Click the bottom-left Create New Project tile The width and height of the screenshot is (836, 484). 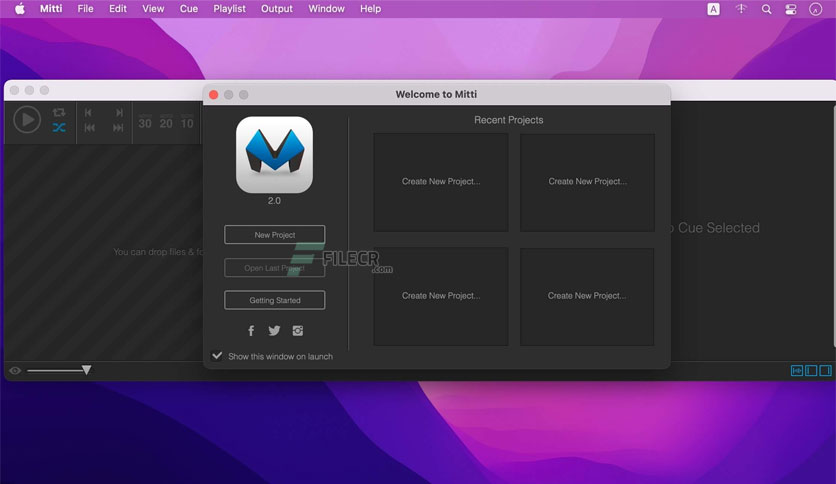coord(441,296)
